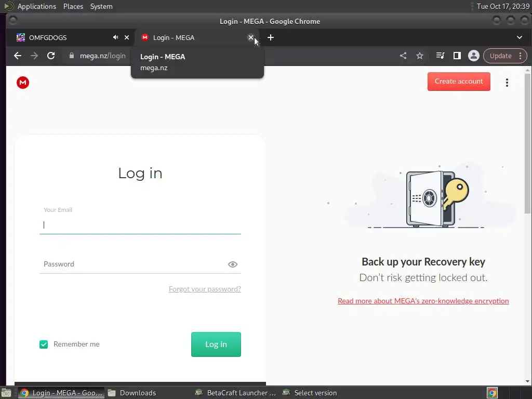Read more about MEGA's zero-knowledge encryption
The width and height of the screenshot is (532, 399).
click(423, 301)
